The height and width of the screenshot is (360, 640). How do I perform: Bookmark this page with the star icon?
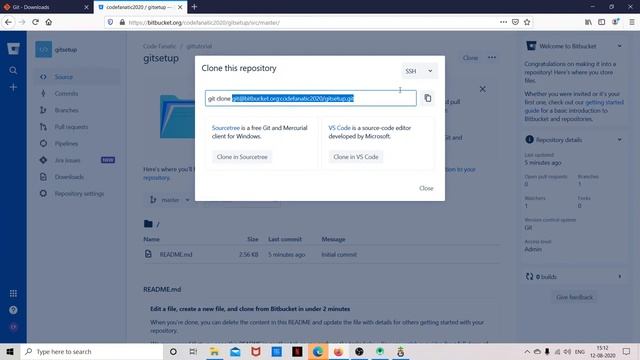(527, 22)
